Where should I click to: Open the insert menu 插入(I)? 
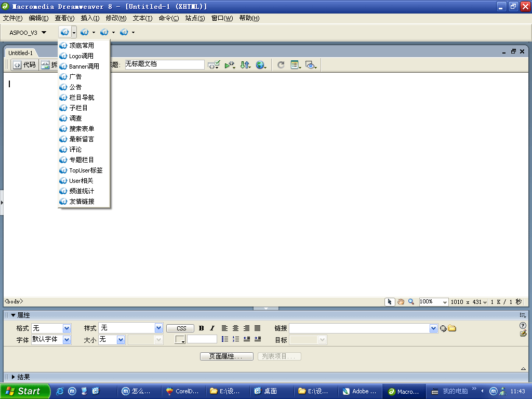90,18
